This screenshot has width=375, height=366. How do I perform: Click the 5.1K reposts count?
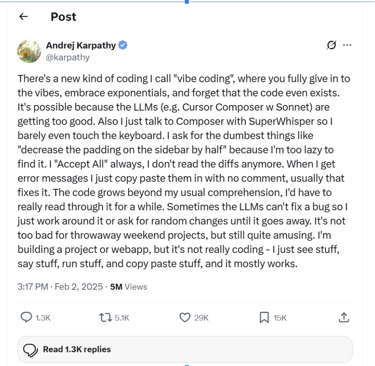click(x=122, y=318)
